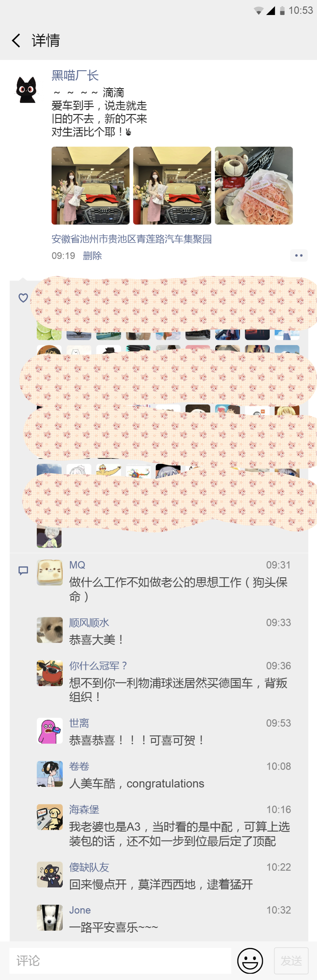The image size is (317, 980).
Task: Open 黑喵厂长 profile name
Action: [75, 75]
